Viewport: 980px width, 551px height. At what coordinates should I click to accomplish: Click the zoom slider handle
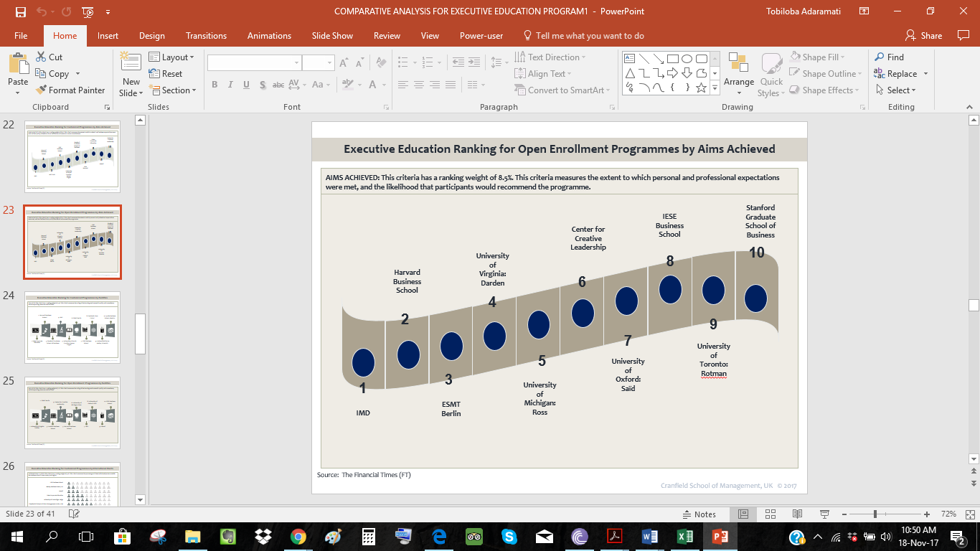coord(875,514)
